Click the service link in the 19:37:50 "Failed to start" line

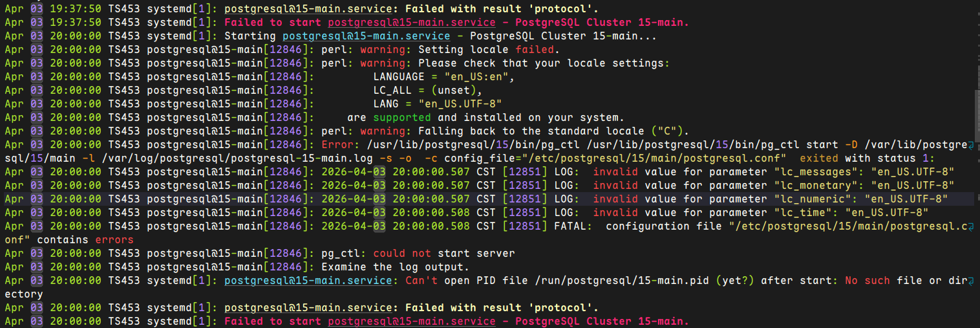(x=412, y=23)
